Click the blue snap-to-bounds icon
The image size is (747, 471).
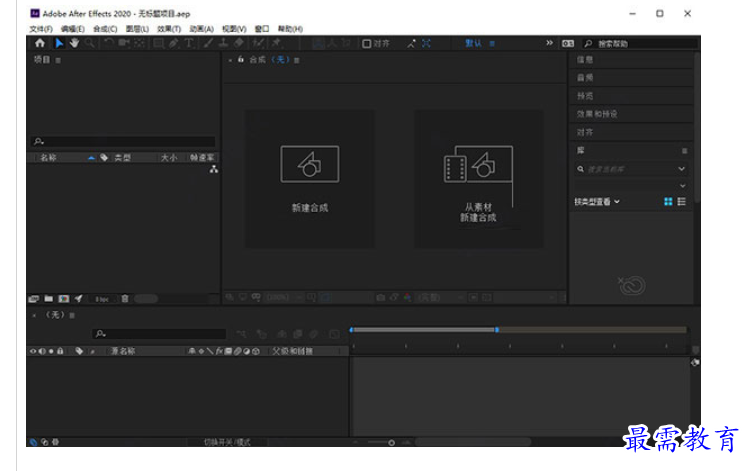[x=426, y=43]
